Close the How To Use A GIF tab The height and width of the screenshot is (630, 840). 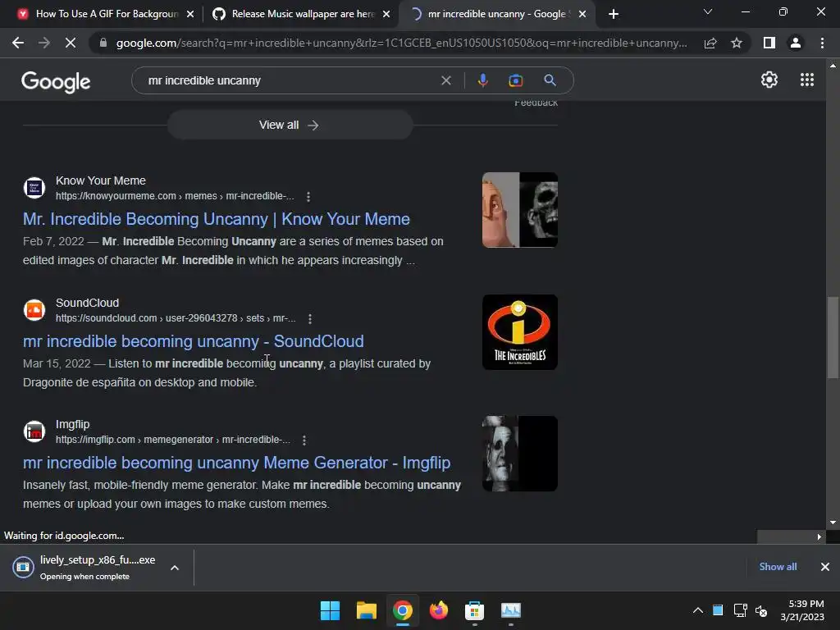[190, 14]
